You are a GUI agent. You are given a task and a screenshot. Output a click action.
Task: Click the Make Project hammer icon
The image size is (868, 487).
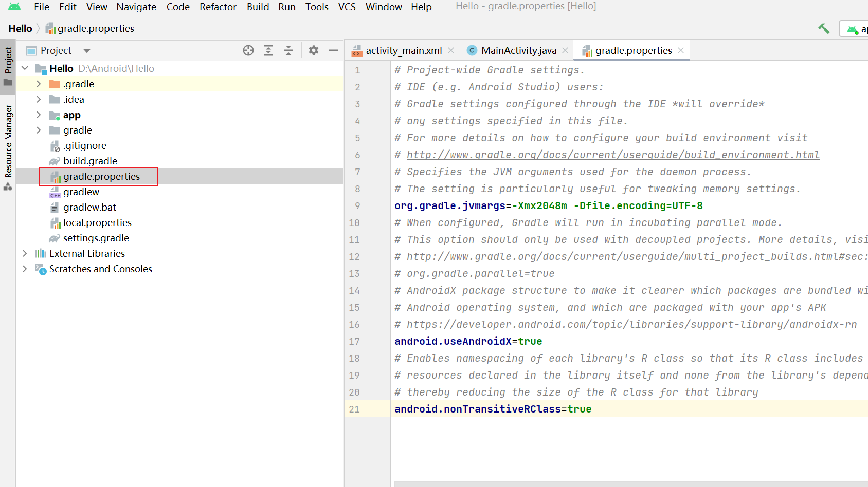tap(824, 29)
